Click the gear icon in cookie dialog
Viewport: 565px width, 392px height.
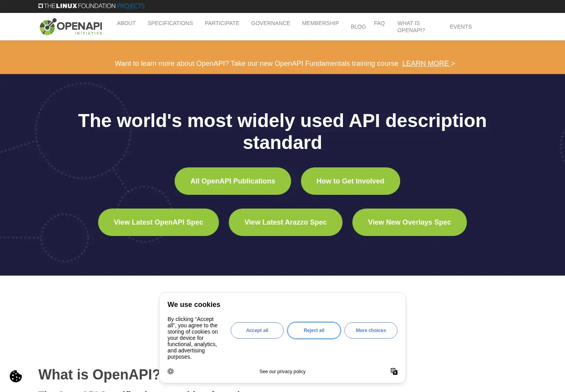pyautogui.click(x=170, y=371)
